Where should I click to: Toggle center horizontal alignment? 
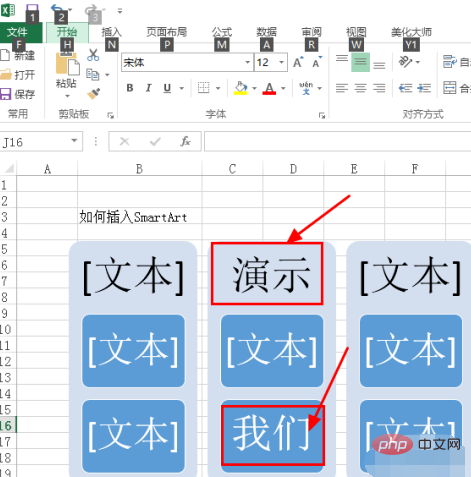pos(360,88)
